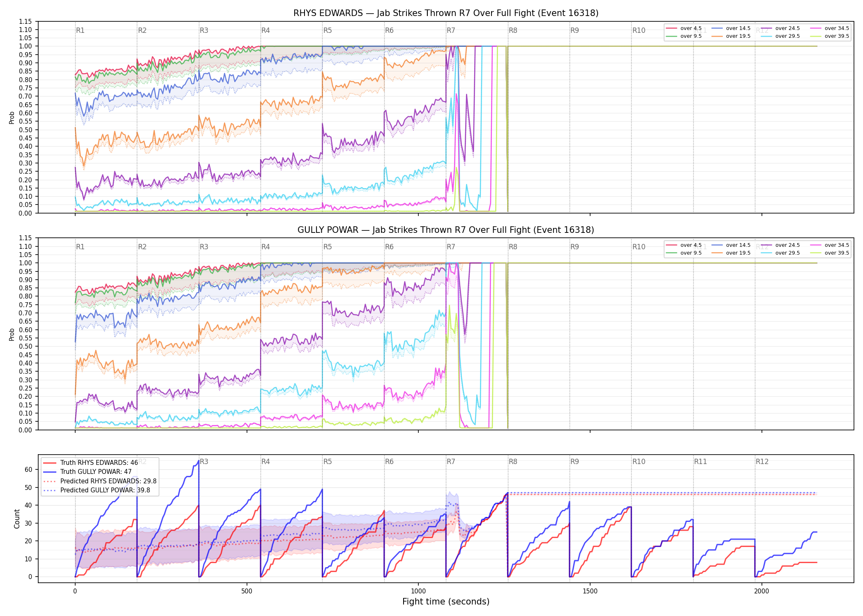Click the '0.50' tick on the Gully Powar chart
This screenshot has height=616, width=863.
[x=25, y=346]
